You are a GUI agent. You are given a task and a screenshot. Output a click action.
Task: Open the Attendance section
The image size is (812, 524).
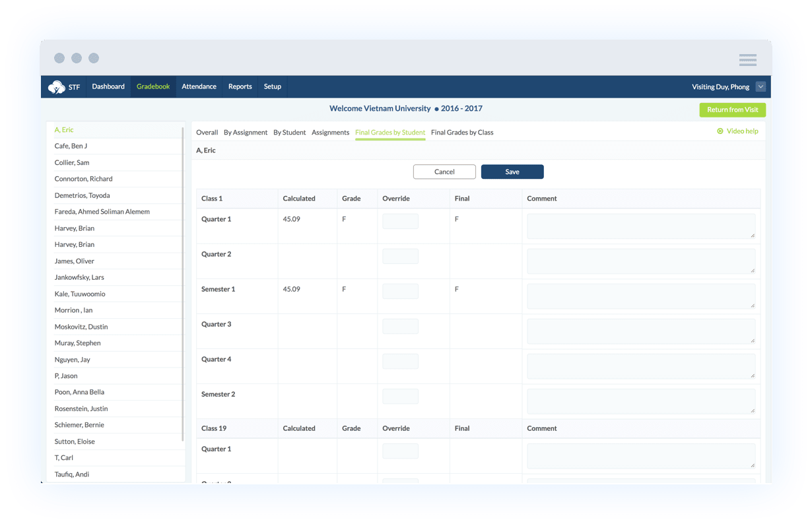pos(199,86)
